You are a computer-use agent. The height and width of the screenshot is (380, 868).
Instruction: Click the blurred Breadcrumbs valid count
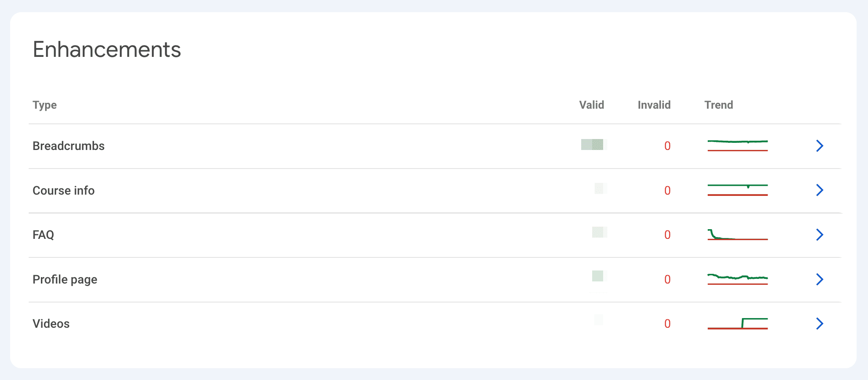[x=593, y=145]
